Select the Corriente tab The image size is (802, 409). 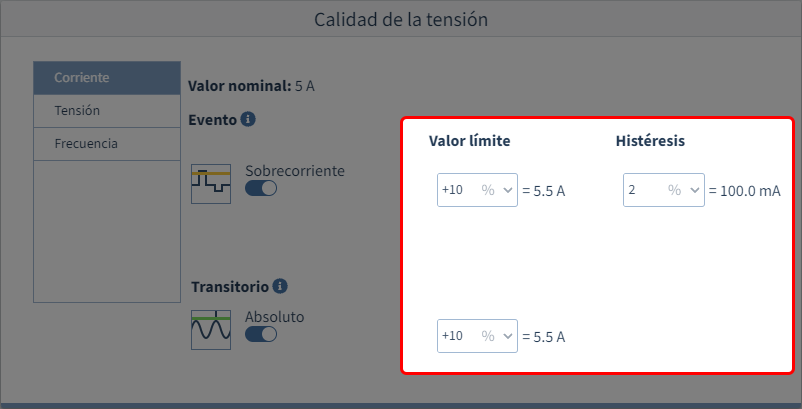[107, 77]
